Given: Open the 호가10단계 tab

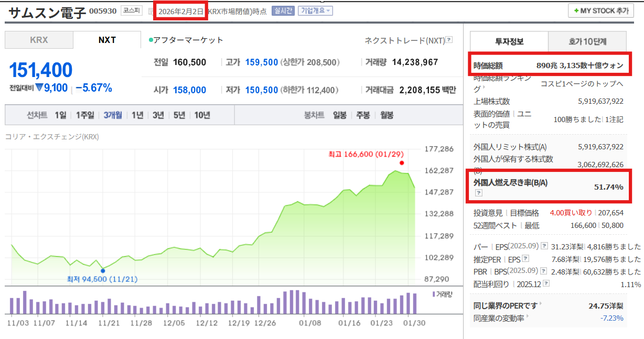Looking at the screenshot, I should click(x=587, y=41).
